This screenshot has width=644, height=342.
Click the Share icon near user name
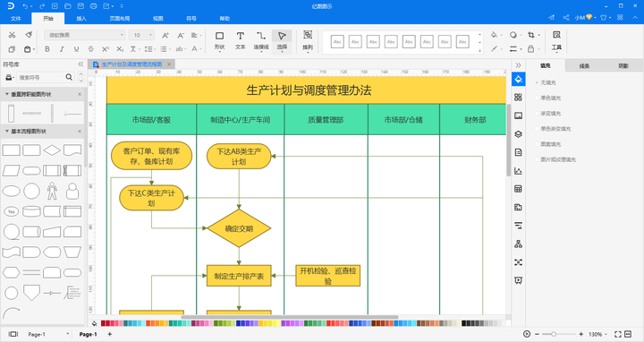coord(566,17)
